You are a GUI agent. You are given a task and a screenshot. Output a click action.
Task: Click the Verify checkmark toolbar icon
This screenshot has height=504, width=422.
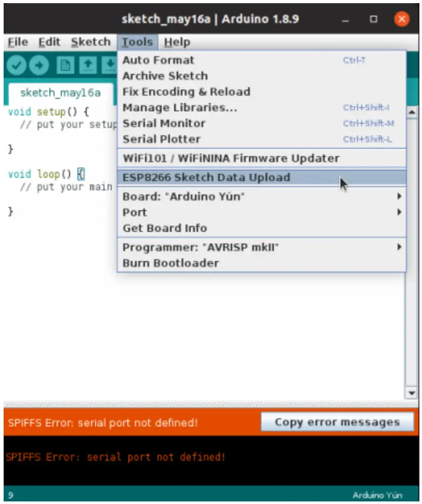click(17, 65)
